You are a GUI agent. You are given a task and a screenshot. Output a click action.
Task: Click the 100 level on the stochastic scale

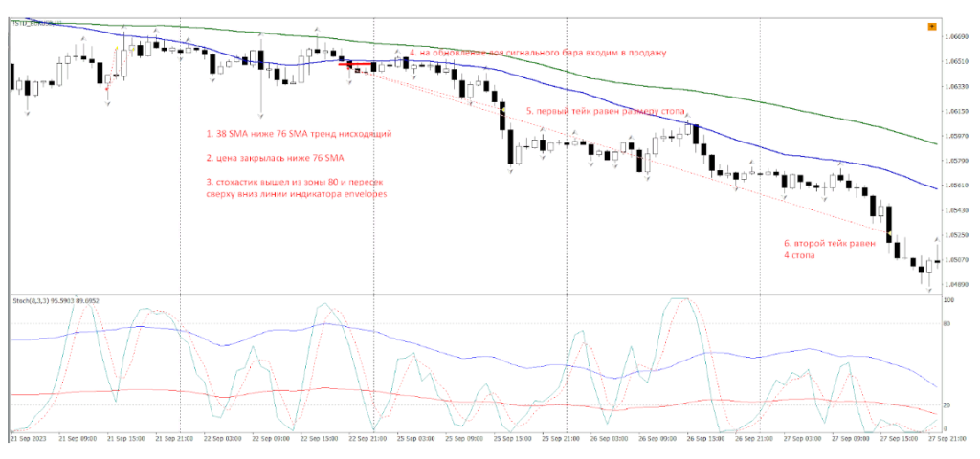coord(948,300)
